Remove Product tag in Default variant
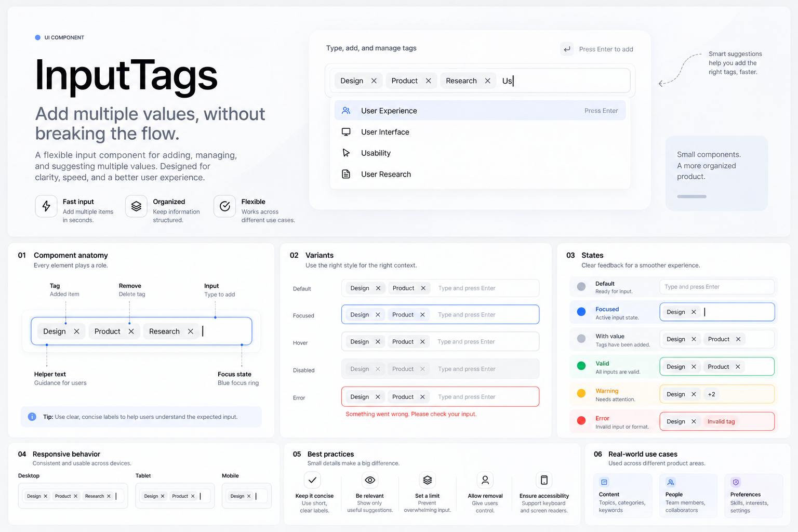798x532 pixels. (423, 288)
